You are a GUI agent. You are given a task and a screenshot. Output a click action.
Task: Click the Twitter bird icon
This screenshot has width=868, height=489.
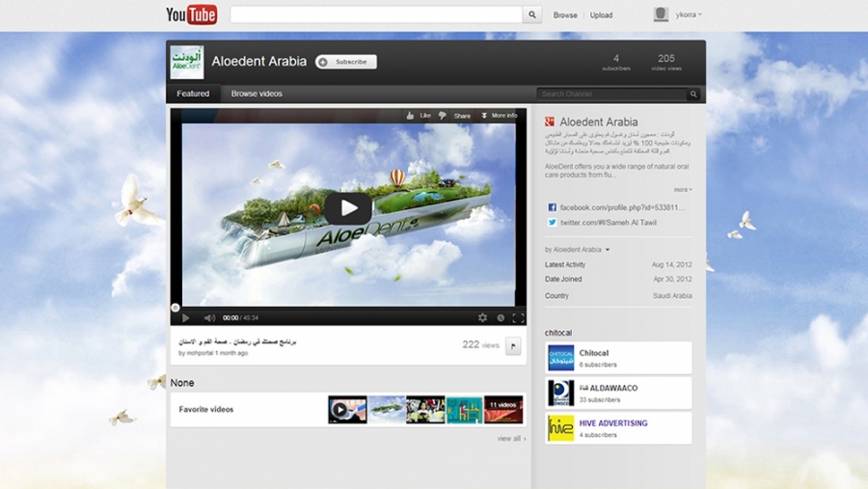tap(552, 222)
